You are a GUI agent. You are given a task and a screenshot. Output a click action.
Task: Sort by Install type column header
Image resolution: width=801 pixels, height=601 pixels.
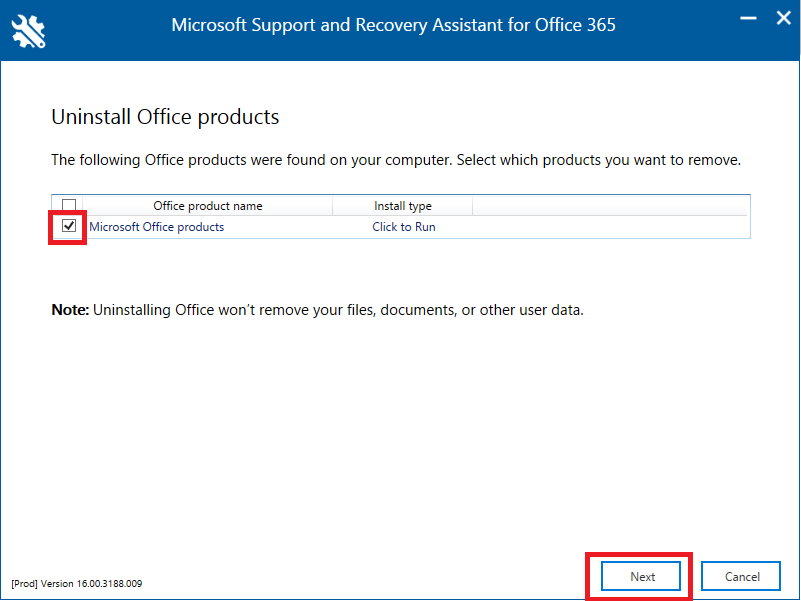point(403,205)
